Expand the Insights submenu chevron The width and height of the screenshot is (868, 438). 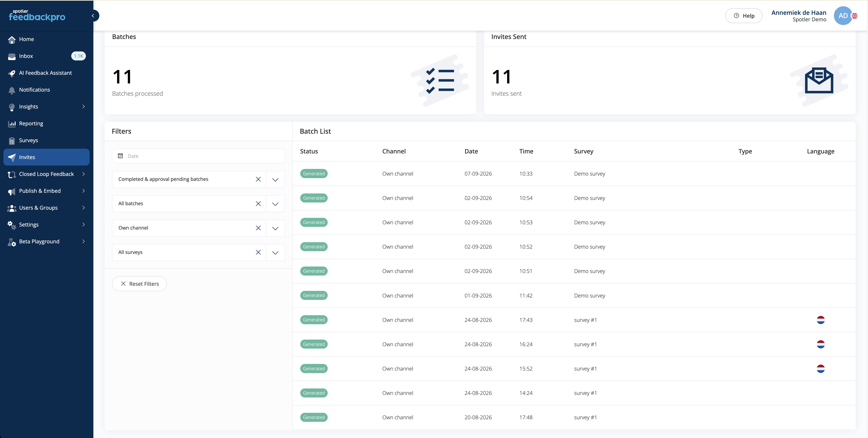[83, 107]
